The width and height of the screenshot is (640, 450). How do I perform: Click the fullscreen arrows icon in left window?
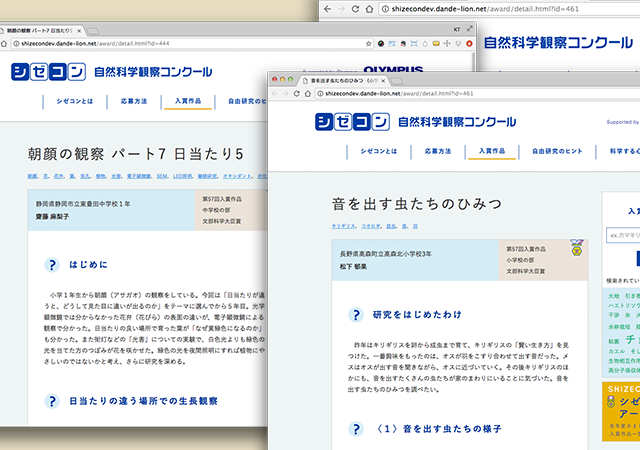[x=470, y=29]
